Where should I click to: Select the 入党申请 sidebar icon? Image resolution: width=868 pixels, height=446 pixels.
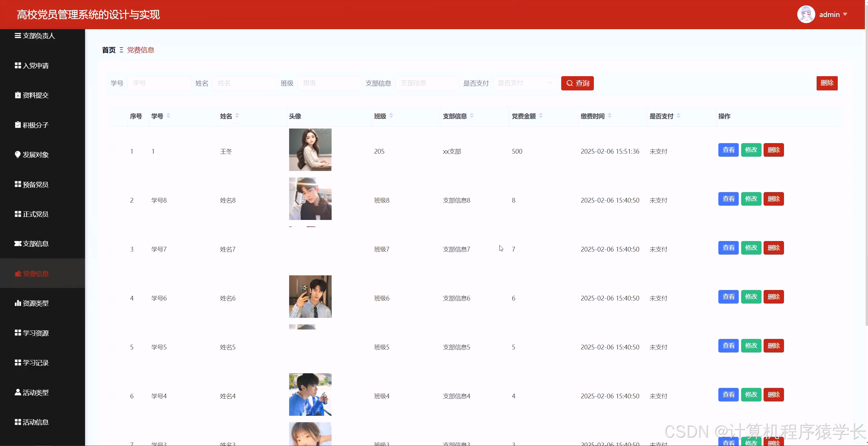18,65
